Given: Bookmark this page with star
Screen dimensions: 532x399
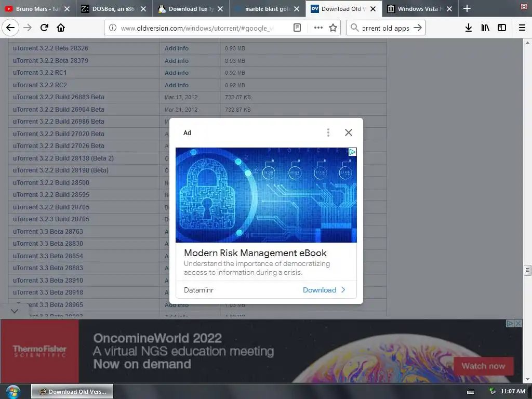Looking at the screenshot, I should point(333,28).
